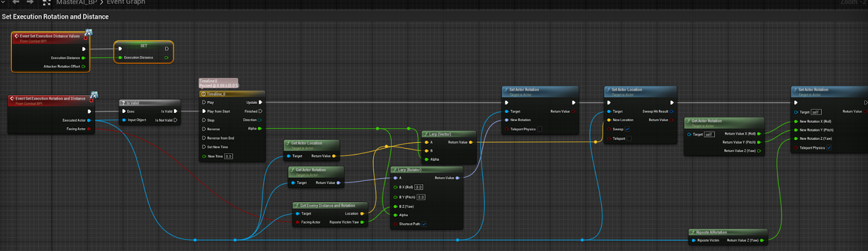The image size is (868, 251).
Task: Click the function icon on Lerp (Vector) node
Action: tap(426, 134)
